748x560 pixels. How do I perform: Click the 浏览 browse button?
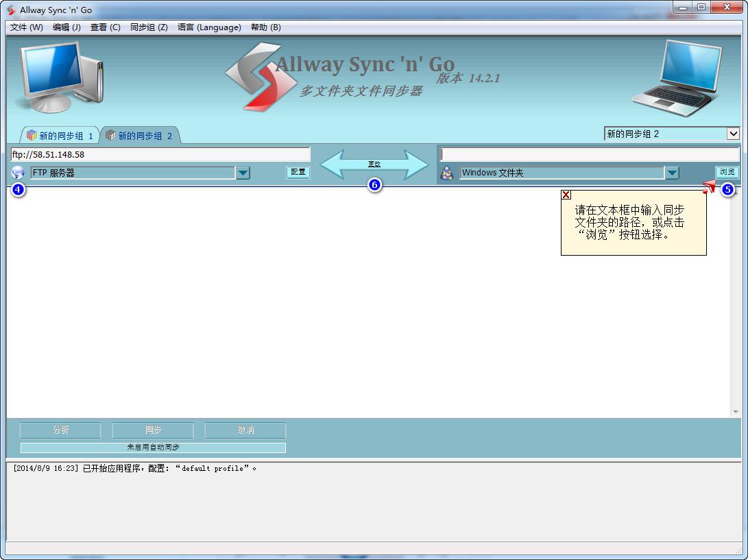(x=727, y=172)
